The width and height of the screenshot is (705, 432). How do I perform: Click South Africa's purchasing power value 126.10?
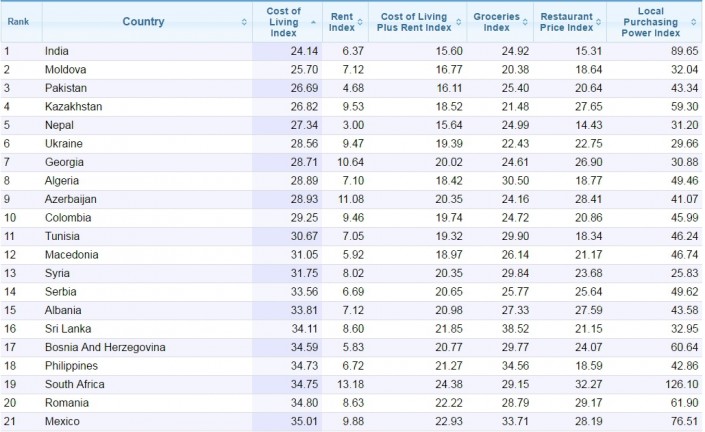(x=679, y=384)
